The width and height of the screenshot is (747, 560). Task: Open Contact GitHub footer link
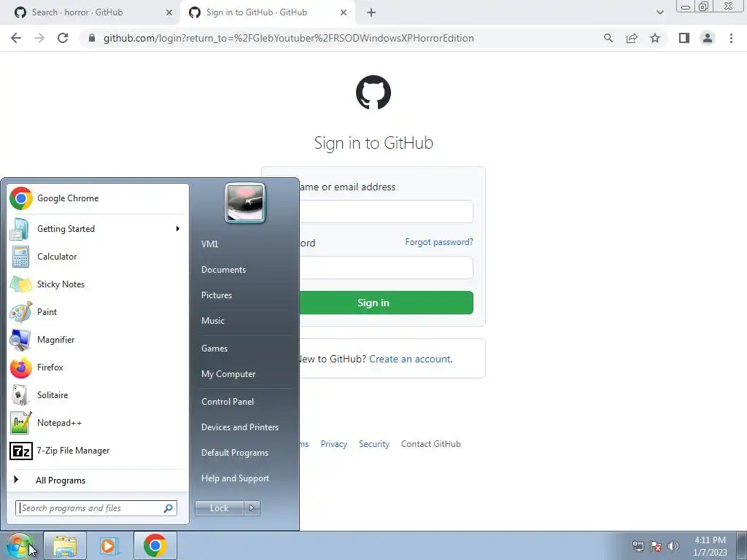click(430, 444)
